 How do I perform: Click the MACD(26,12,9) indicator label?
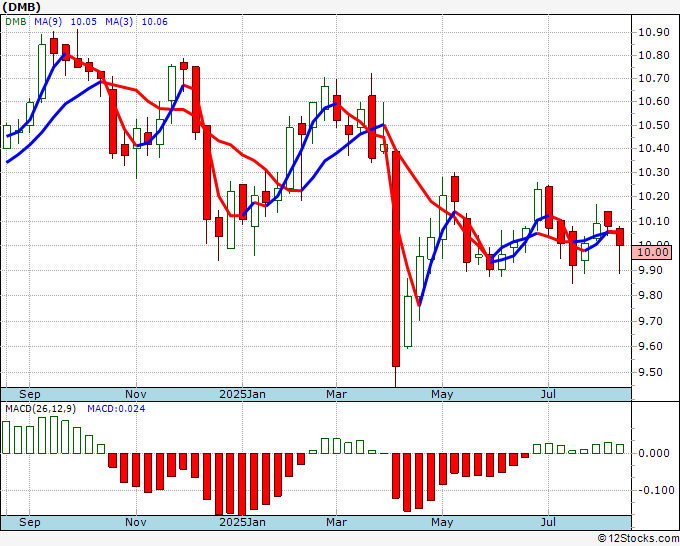pyautogui.click(x=40, y=409)
